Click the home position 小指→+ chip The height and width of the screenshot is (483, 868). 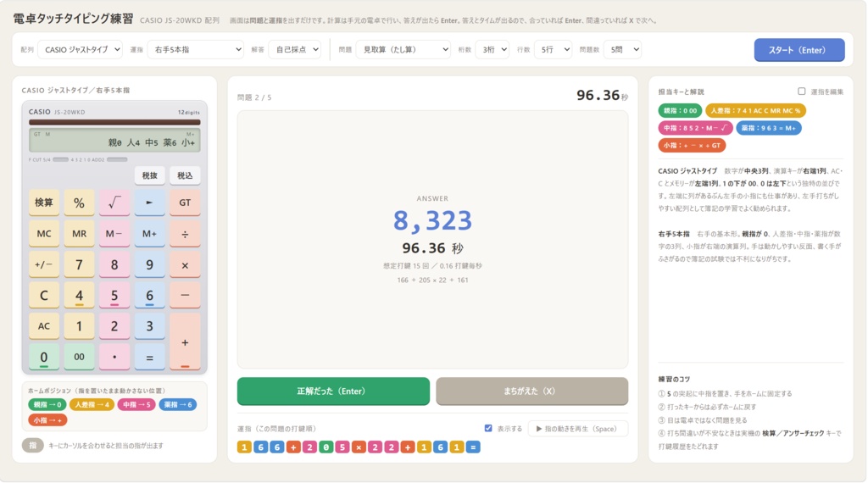pyautogui.click(x=47, y=420)
